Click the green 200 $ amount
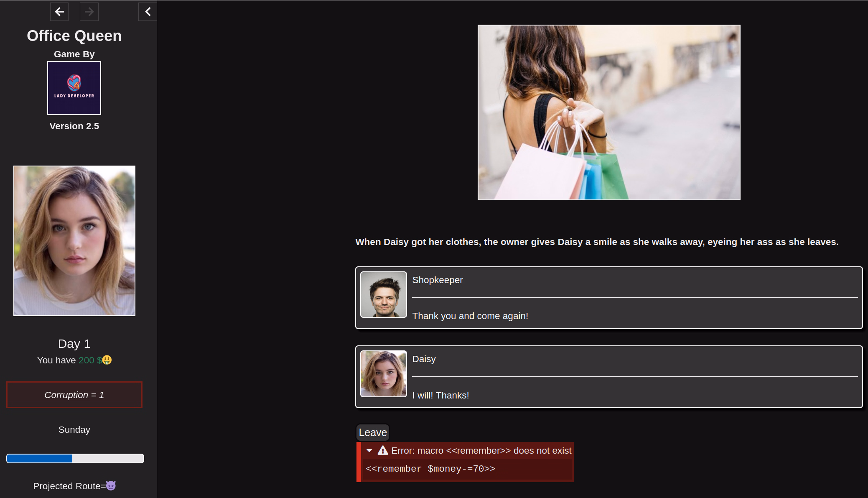This screenshot has width=868, height=498. click(x=90, y=360)
